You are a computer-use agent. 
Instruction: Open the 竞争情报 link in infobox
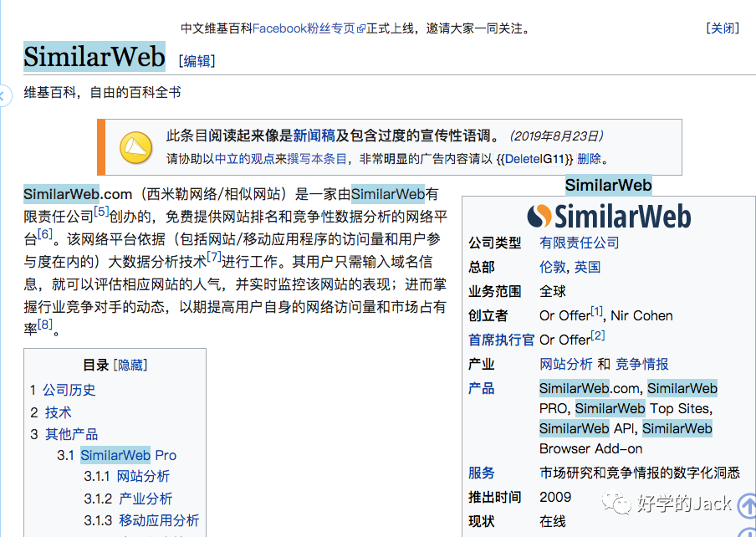point(642,364)
